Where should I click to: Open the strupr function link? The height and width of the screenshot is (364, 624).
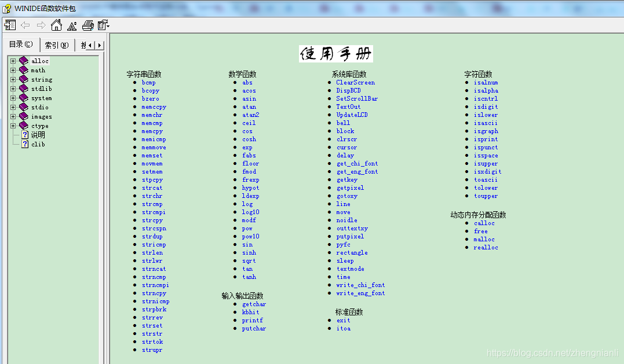pyautogui.click(x=152, y=350)
